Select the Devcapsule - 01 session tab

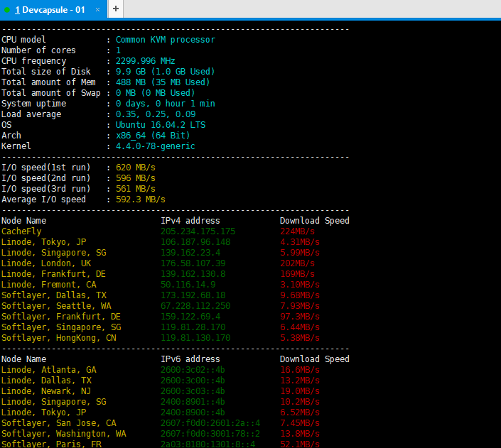point(53,9)
